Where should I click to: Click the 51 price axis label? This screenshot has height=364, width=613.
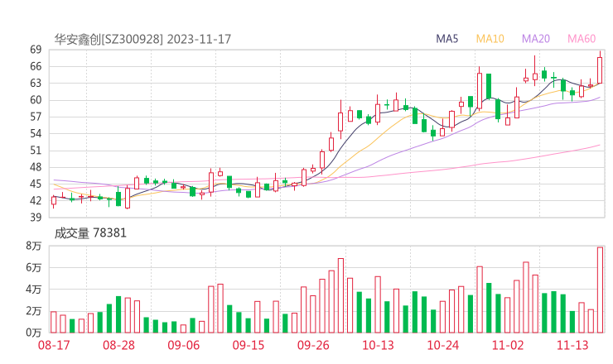pos(36,151)
